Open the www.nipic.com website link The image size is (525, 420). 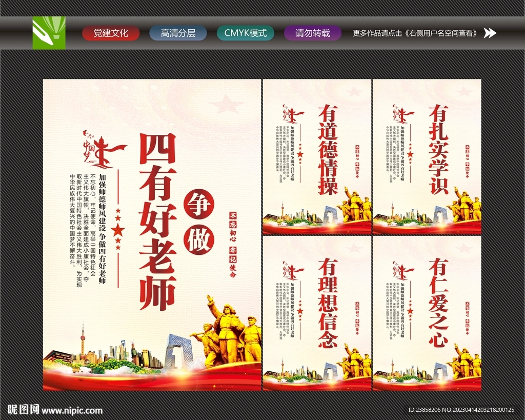72,411
